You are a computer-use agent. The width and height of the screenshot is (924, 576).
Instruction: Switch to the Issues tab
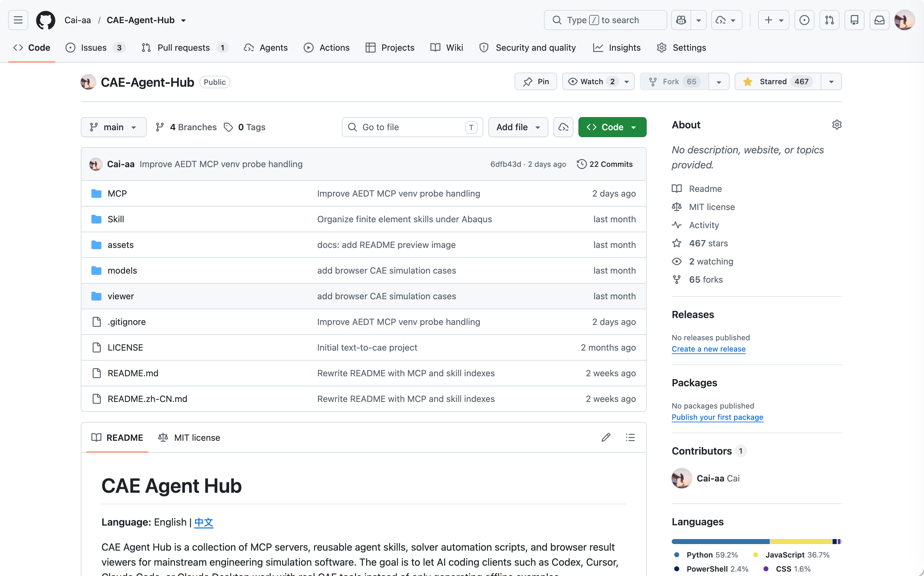click(x=95, y=48)
